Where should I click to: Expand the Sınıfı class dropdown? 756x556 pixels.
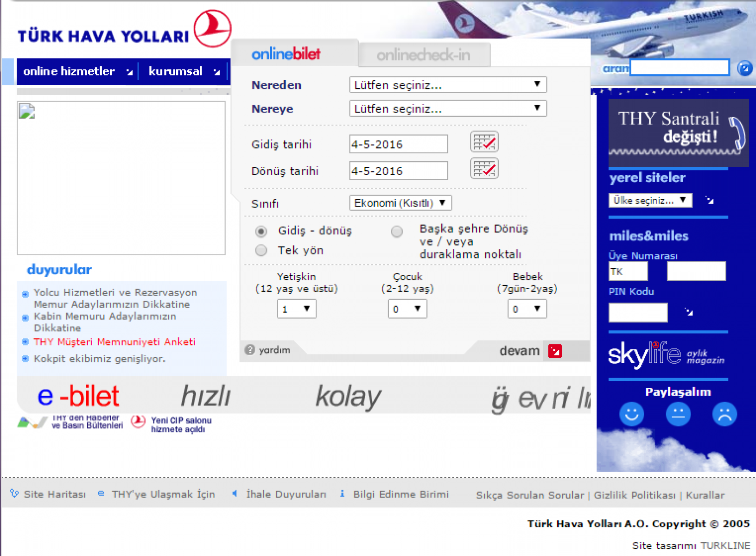400,203
